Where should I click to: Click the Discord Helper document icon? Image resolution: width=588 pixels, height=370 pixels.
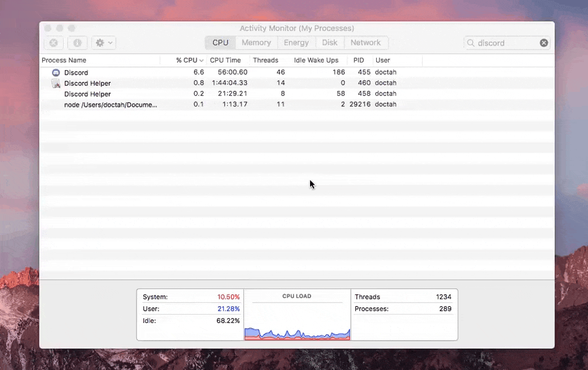56,83
